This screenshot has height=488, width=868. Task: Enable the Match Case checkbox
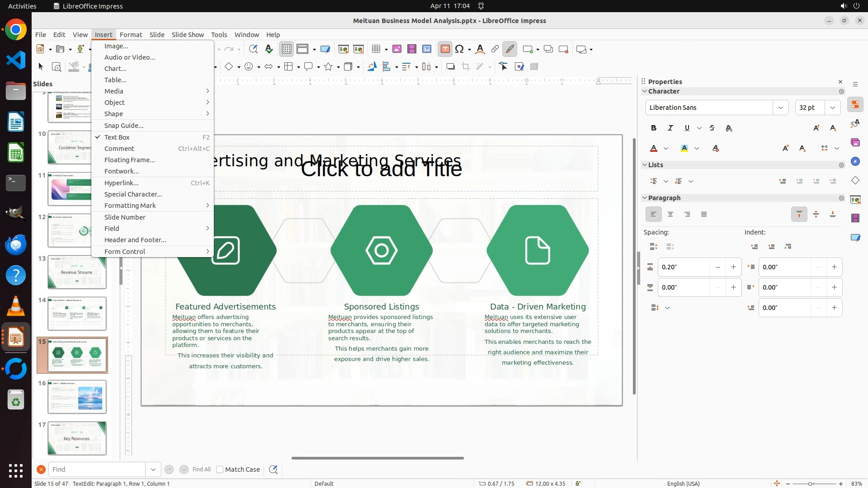220,469
